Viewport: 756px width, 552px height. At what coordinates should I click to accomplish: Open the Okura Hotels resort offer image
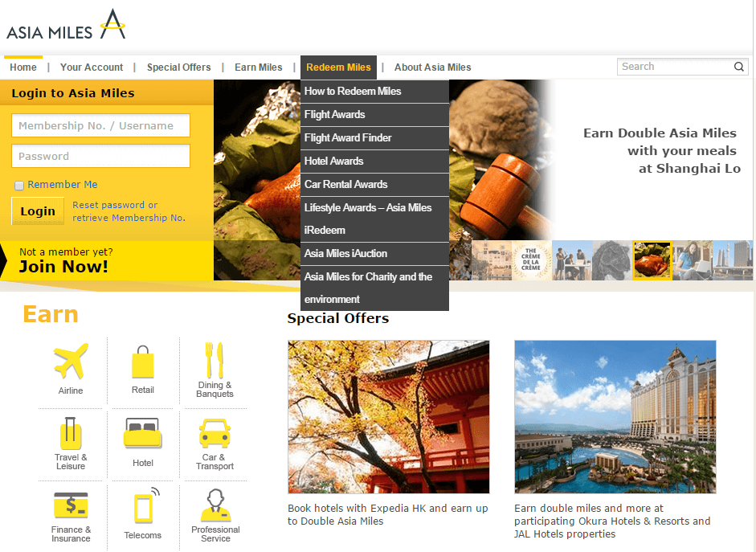point(615,417)
